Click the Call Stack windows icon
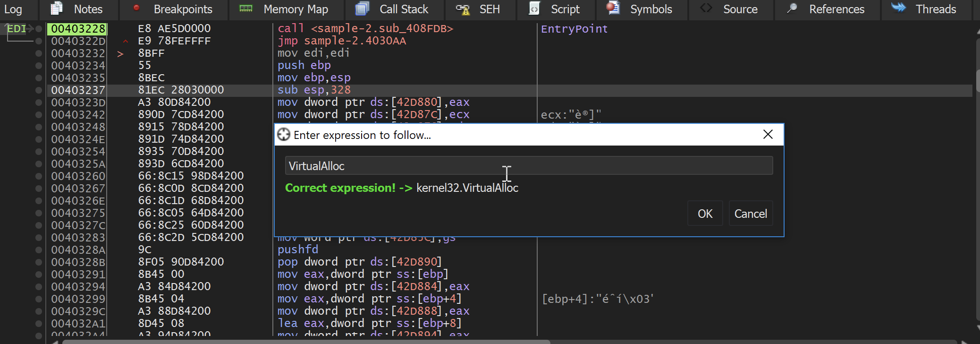 (x=362, y=9)
